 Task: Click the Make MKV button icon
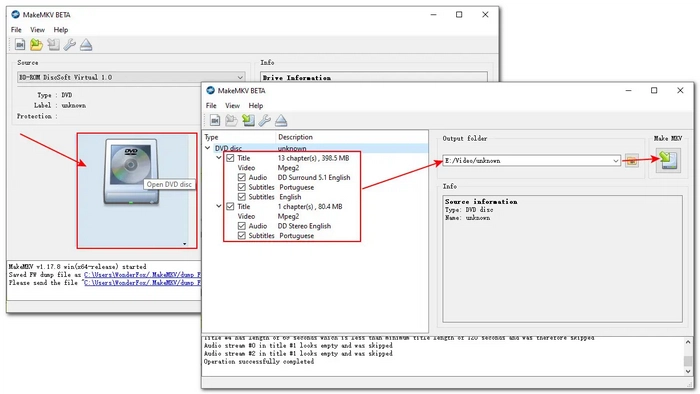(x=668, y=160)
